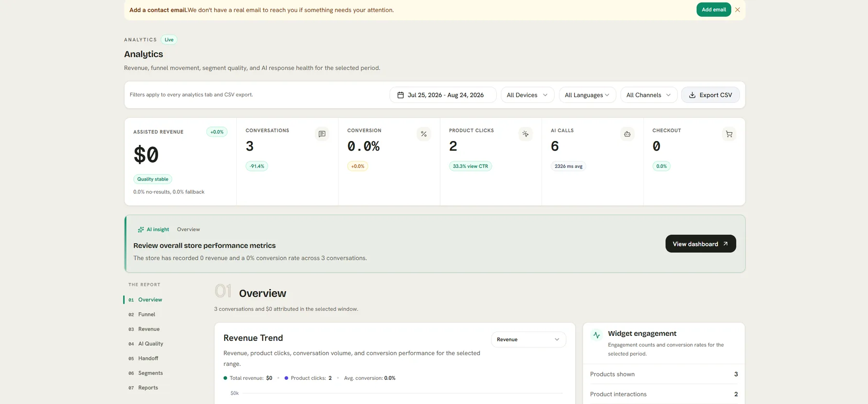Screen dimensions: 868x404
Task: Click Export CSV button
Action: [x=710, y=95]
